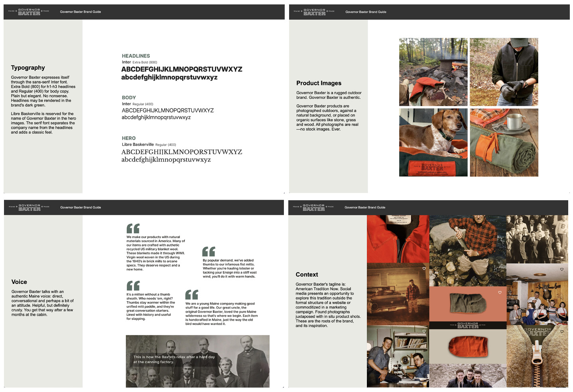The width and height of the screenshot is (573, 392).
Task: Click heart on family basement photo with deer mount
Action: tap(562, 270)
